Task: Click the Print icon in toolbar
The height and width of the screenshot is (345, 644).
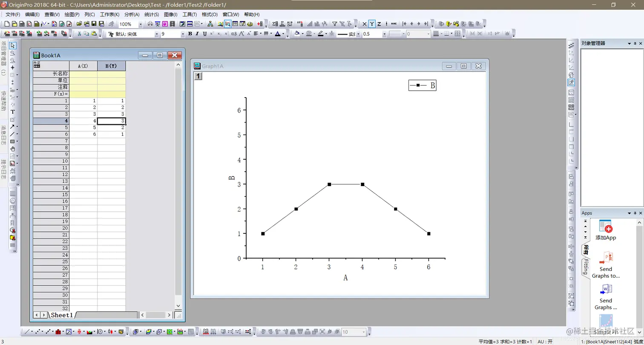Action: [150, 24]
